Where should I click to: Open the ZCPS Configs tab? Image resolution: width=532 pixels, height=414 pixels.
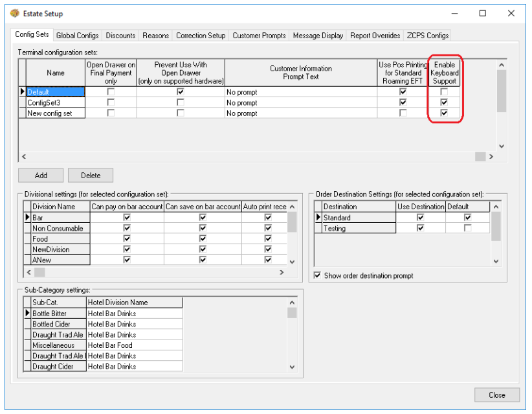[428, 36]
